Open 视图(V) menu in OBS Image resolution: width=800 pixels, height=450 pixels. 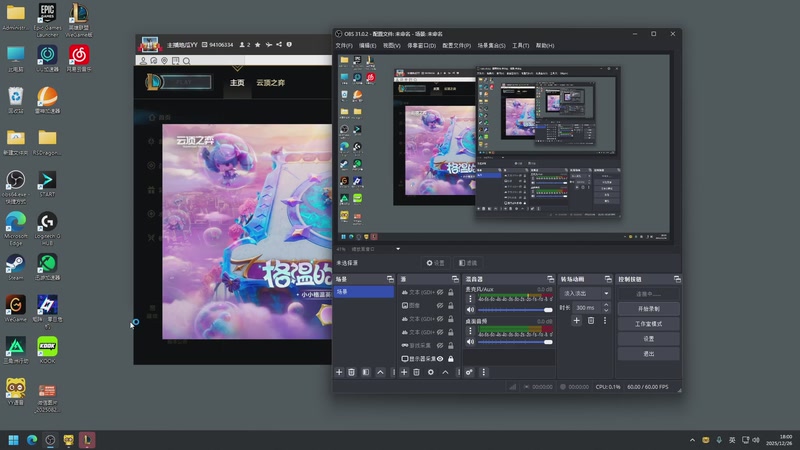(x=391, y=45)
